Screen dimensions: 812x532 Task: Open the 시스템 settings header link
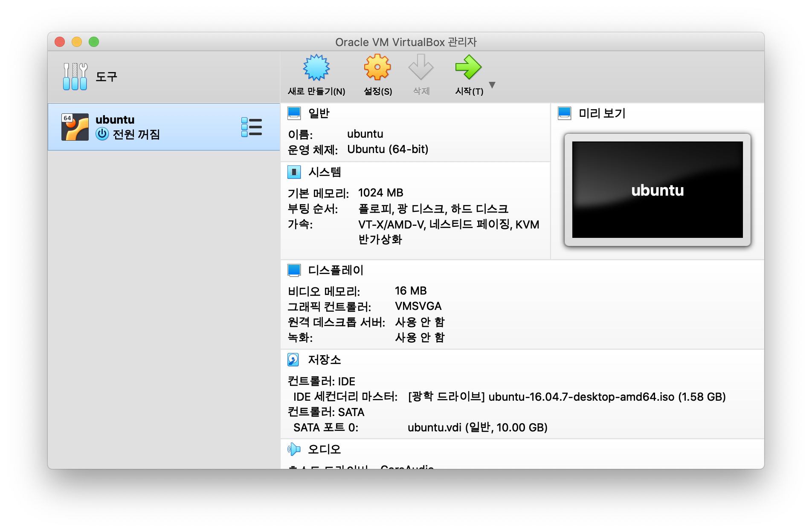[325, 172]
